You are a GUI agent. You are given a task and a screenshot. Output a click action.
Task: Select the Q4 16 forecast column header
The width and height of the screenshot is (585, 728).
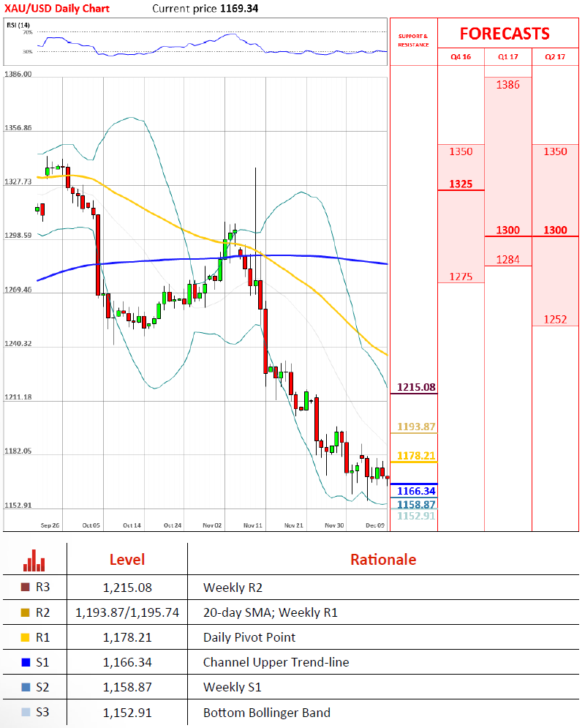pyautogui.click(x=461, y=56)
